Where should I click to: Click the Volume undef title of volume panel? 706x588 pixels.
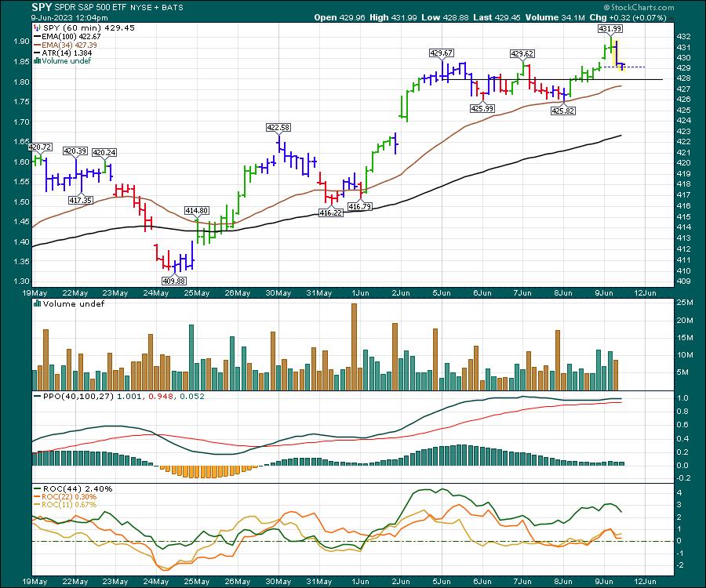pos(69,303)
